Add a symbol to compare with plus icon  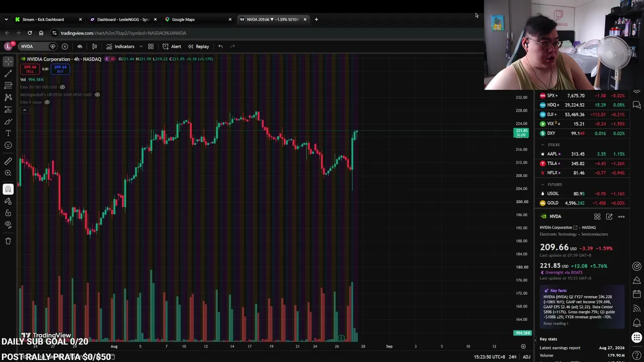pyautogui.click(x=65, y=46)
